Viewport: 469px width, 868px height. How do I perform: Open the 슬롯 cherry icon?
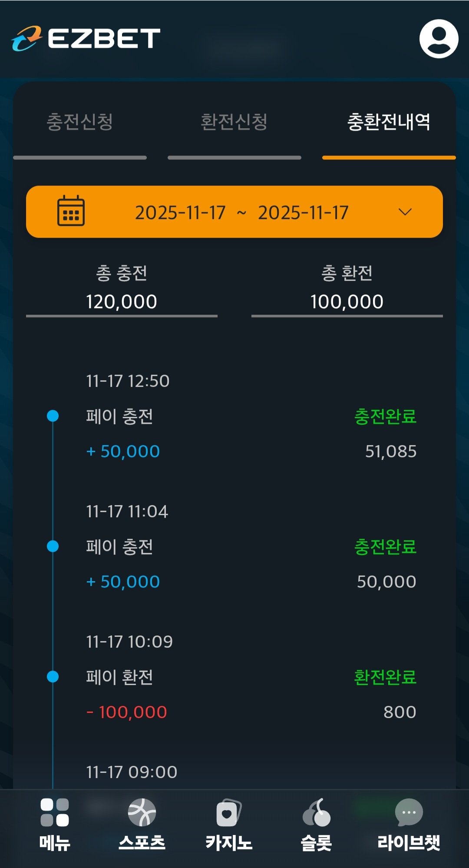click(x=317, y=812)
